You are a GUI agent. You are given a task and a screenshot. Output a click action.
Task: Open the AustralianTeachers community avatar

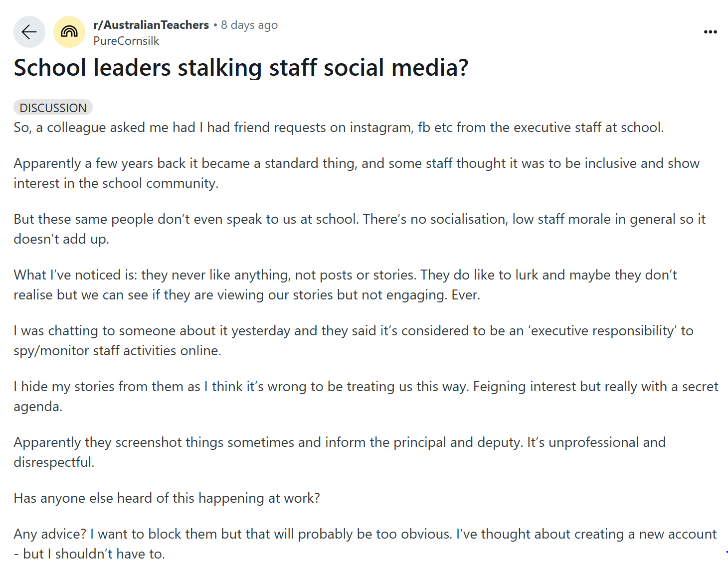pos(69,32)
